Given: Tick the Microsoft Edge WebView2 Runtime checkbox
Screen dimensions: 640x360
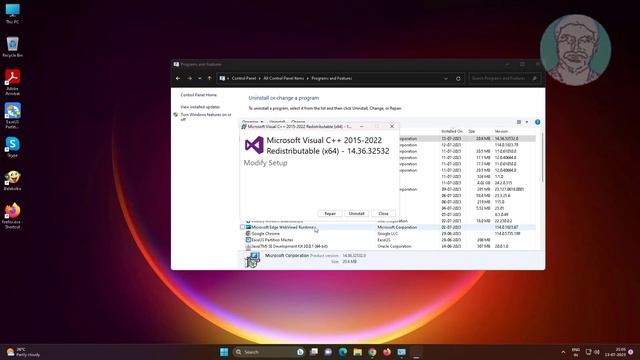Looking at the screenshot, I should [x=242, y=227].
